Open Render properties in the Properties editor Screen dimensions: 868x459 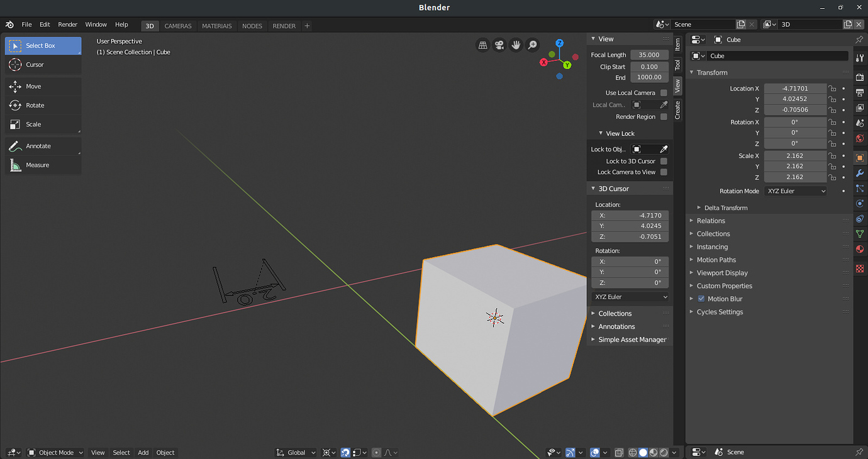tap(860, 76)
